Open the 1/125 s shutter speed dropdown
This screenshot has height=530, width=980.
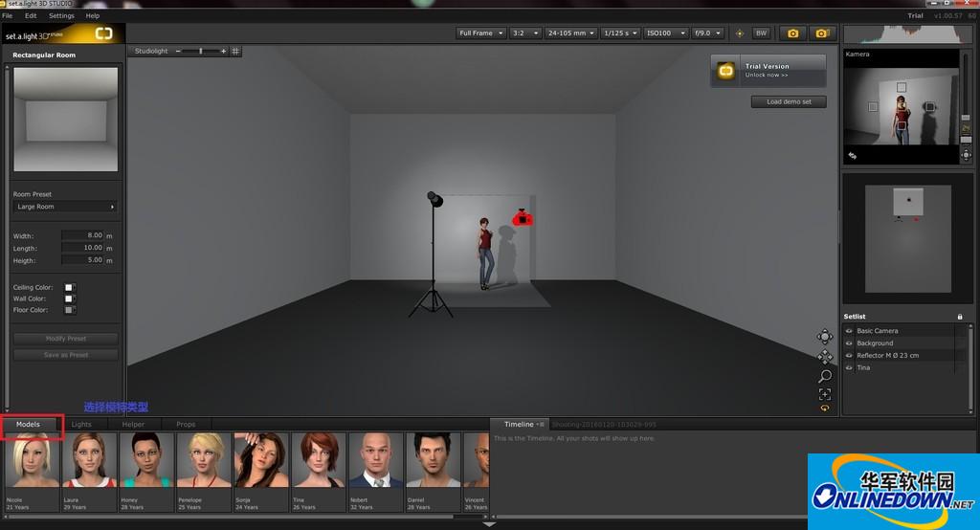(x=620, y=33)
